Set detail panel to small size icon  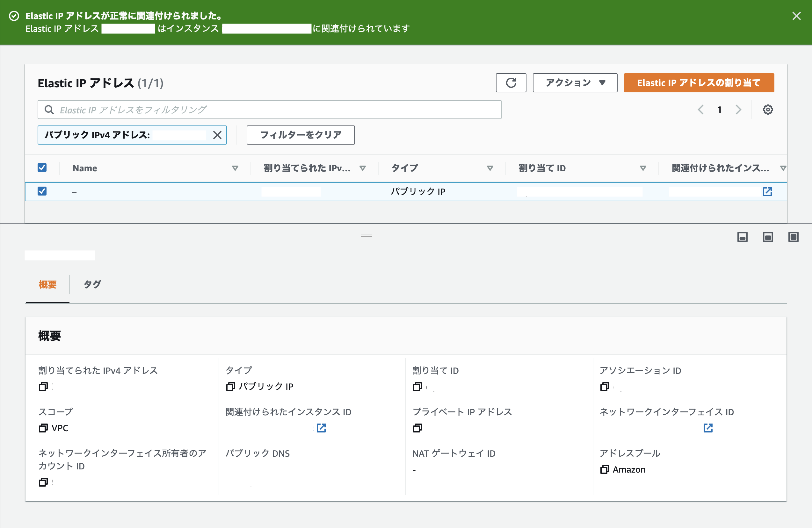743,237
